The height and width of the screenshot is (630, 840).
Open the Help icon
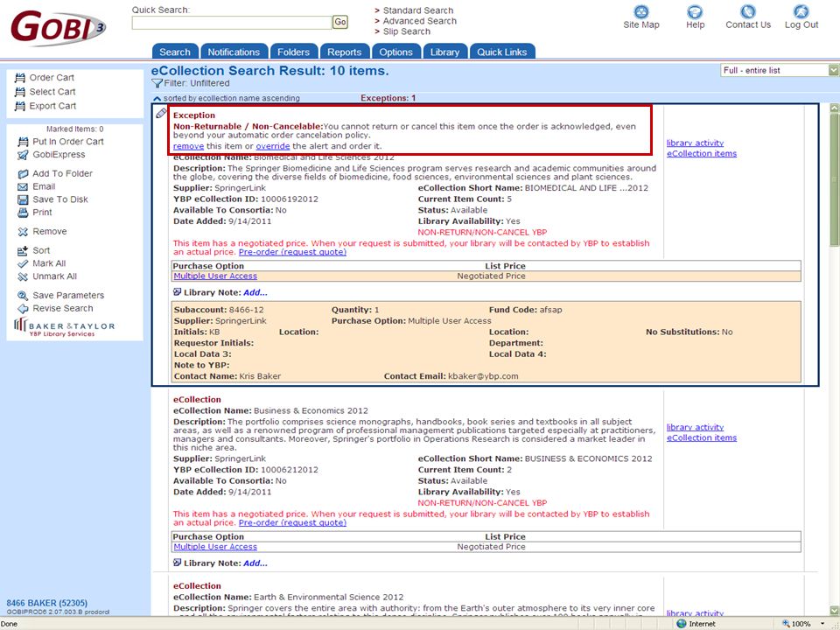click(x=695, y=12)
